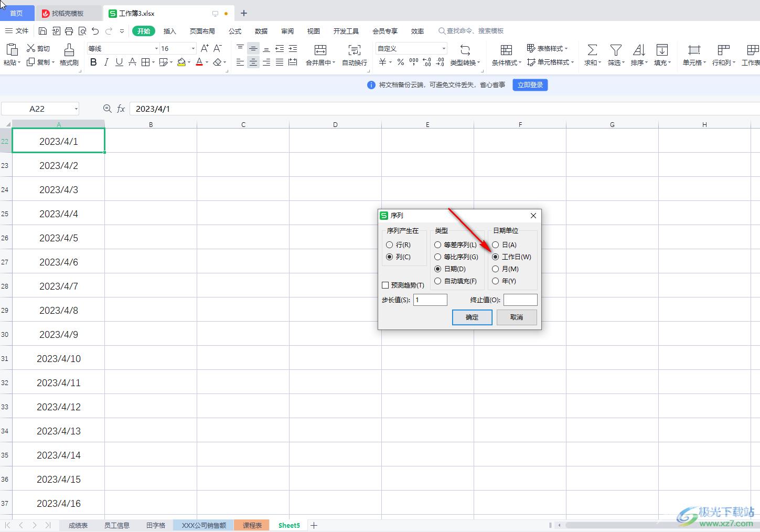Click the Paste clipboard icon
Image resolution: width=760 pixels, height=532 pixels.
12,49
